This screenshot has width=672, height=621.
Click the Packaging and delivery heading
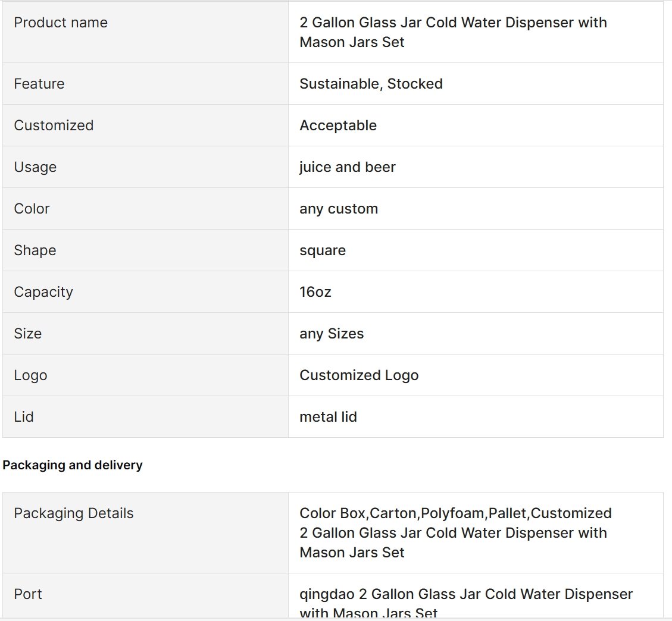point(73,465)
